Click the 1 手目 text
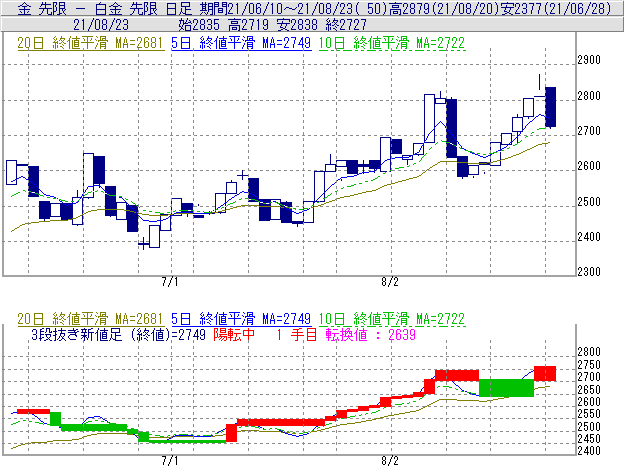This screenshot has width=624, height=475. (x=297, y=335)
